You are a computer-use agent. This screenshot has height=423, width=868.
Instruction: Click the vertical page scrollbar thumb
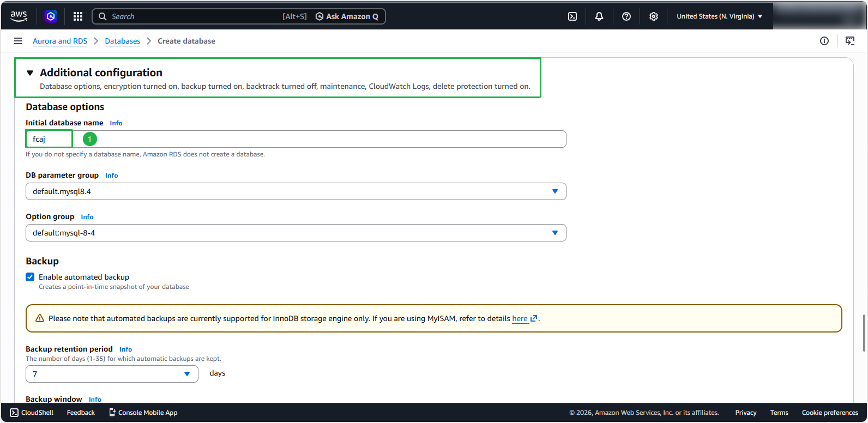point(864,333)
